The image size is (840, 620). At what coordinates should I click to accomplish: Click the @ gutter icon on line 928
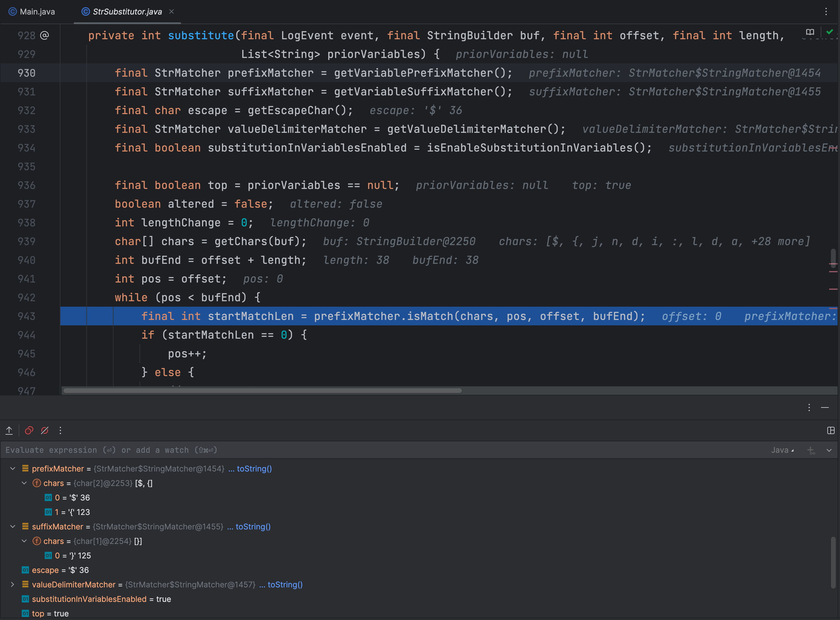(44, 35)
